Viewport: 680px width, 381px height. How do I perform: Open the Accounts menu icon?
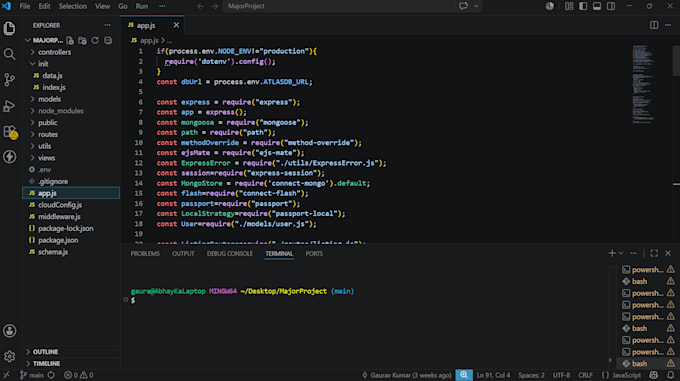point(9,331)
